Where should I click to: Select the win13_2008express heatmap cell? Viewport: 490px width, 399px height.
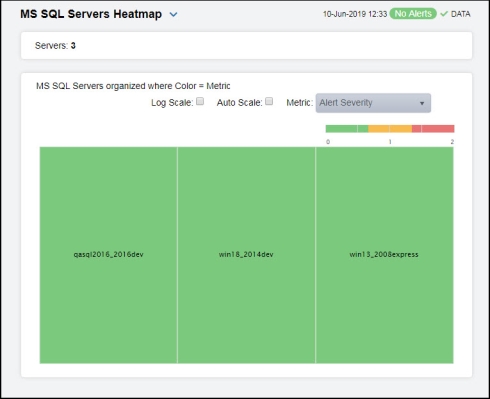[384, 255]
